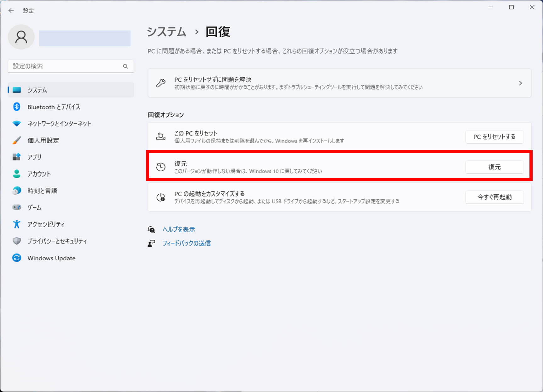Screen dimensions: 543x392
Task: Minimize the 設定 window
Action: pos(490,7)
